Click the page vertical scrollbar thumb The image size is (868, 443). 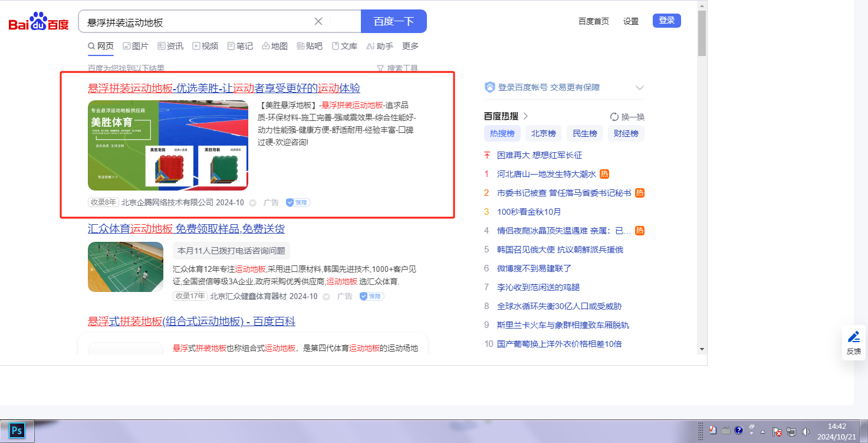click(702, 32)
